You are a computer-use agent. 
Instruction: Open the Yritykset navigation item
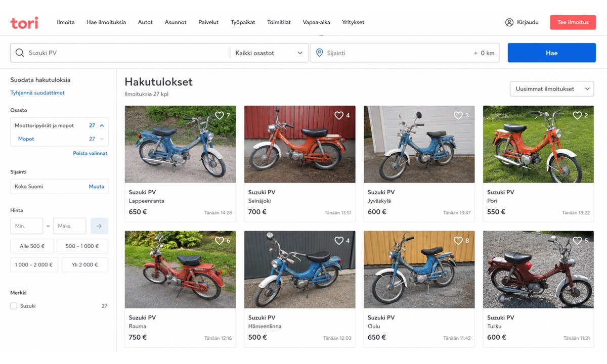353,22
